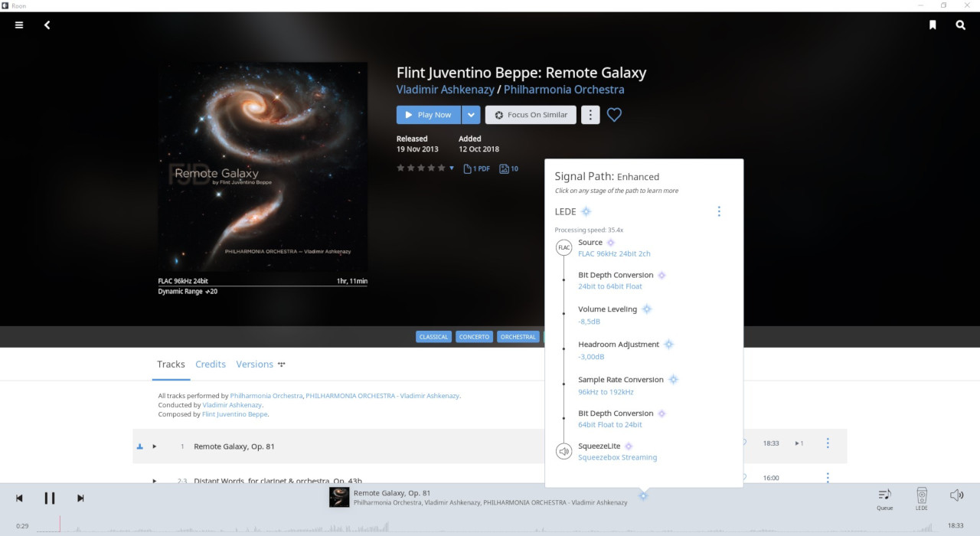Image resolution: width=980 pixels, height=536 pixels.
Task: Set the album star rating
Action: tap(420, 168)
